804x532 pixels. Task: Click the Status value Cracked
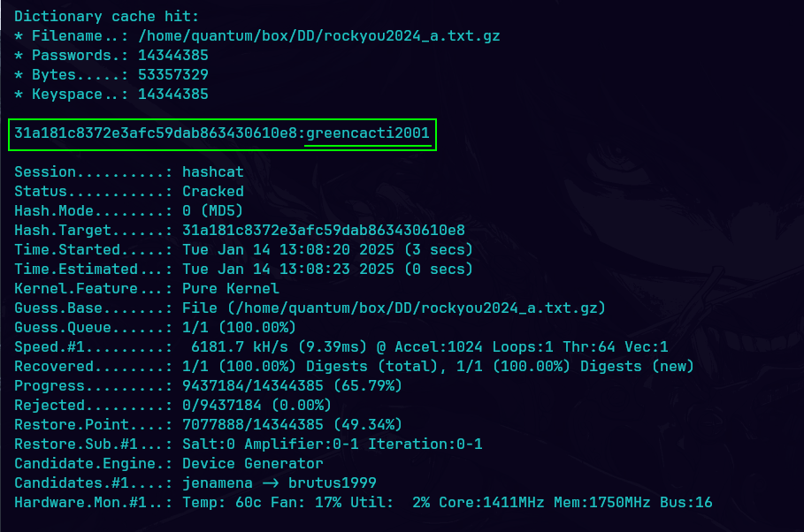pyautogui.click(x=212, y=191)
